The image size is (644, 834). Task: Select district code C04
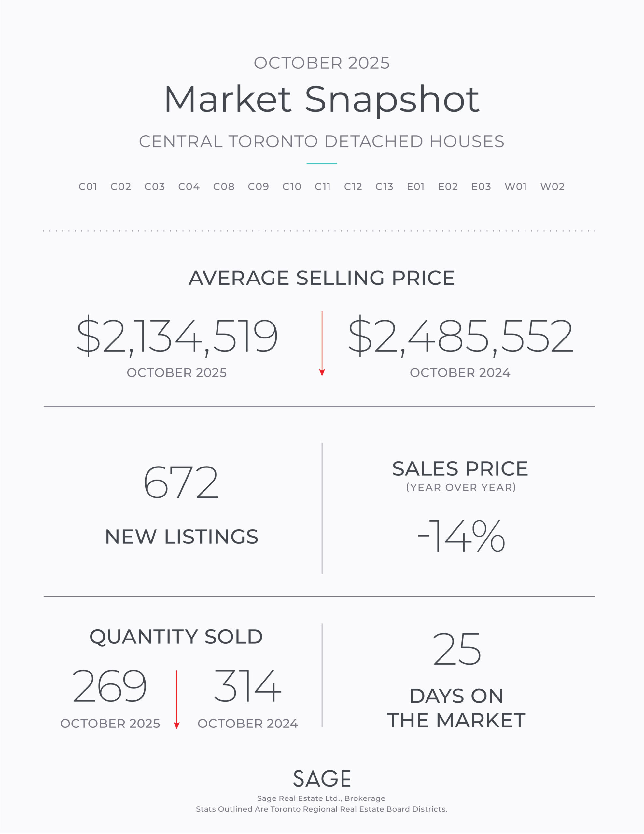[189, 187]
